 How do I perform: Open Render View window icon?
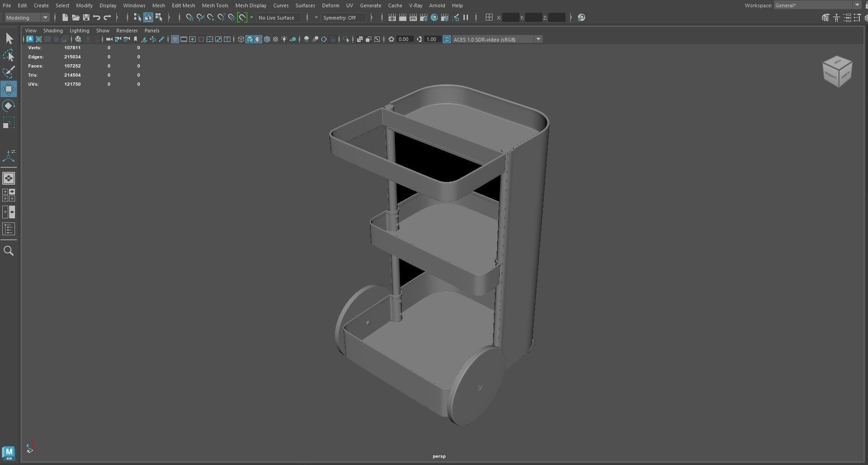pyautogui.click(x=392, y=17)
